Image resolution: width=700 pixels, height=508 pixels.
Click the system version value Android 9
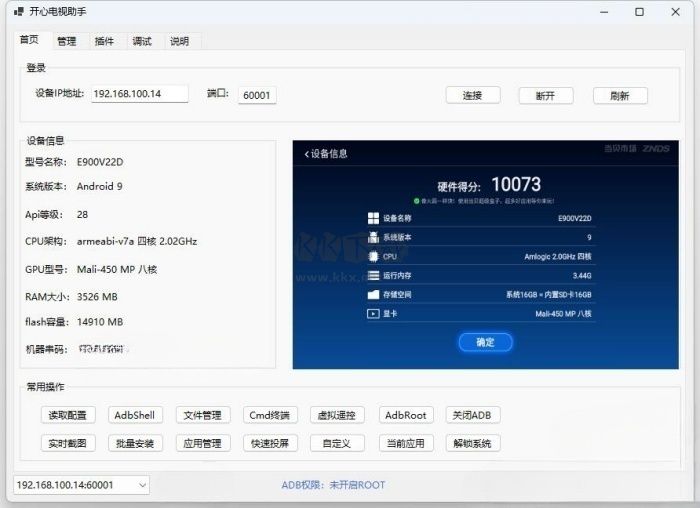point(100,186)
